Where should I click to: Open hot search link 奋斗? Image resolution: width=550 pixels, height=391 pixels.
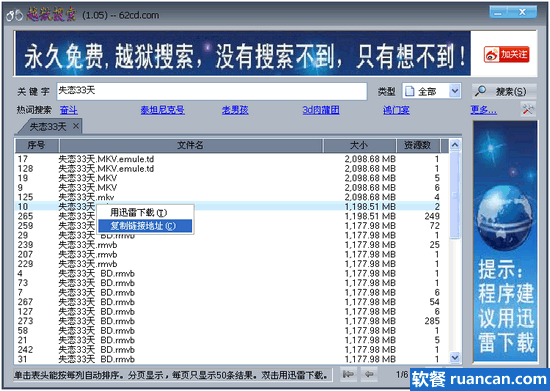click(69, 110)
